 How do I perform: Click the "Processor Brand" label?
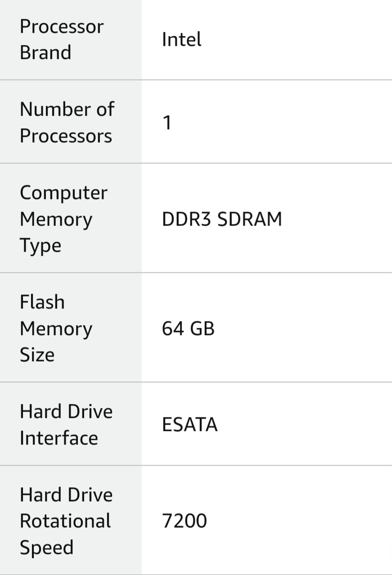pyautogui.click(x=61, y=40)
